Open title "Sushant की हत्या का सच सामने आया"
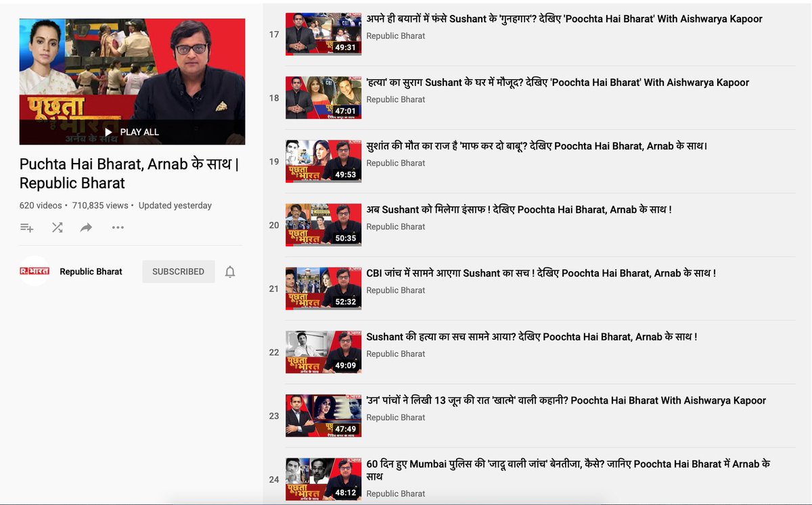 [x=532, y=337]
